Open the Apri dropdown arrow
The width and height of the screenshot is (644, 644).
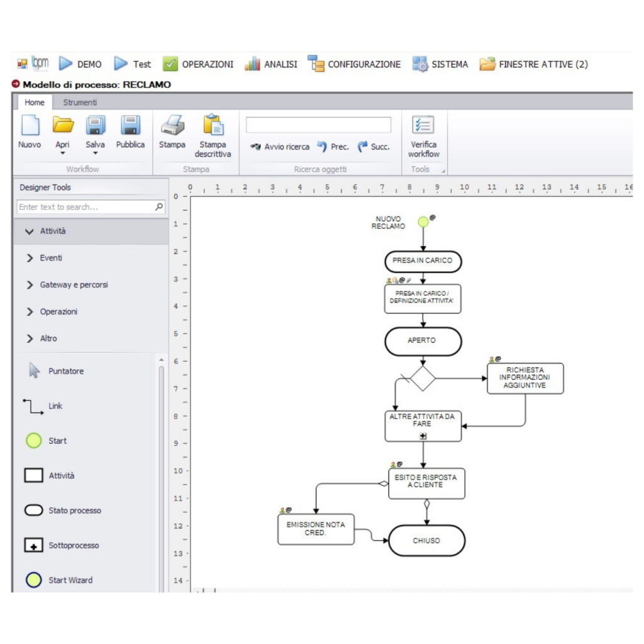(62, 153)
